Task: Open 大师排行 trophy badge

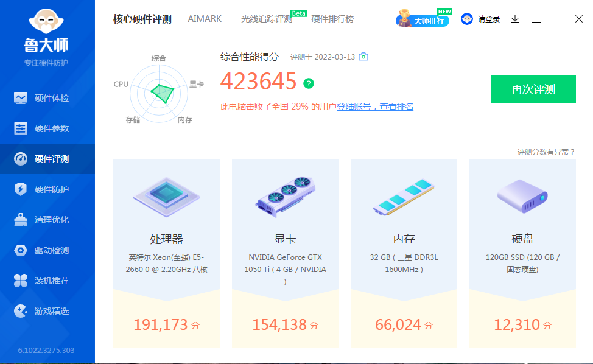Action: [x=423, y=18]
